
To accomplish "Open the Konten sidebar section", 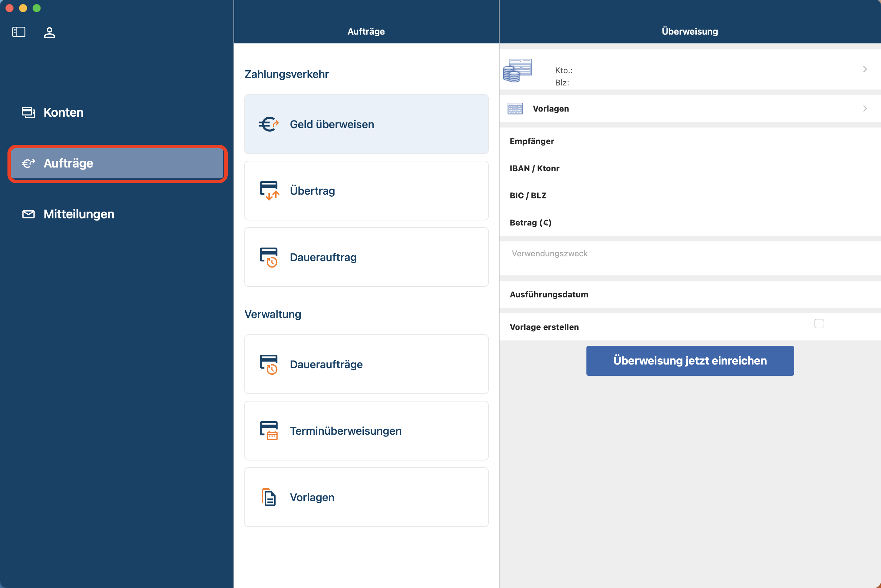I will 63,113.
